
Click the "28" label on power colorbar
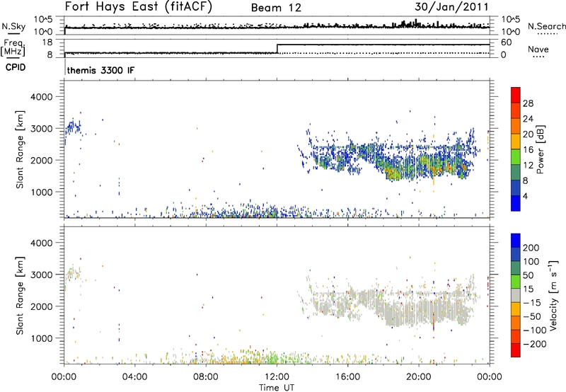(528, 103)
